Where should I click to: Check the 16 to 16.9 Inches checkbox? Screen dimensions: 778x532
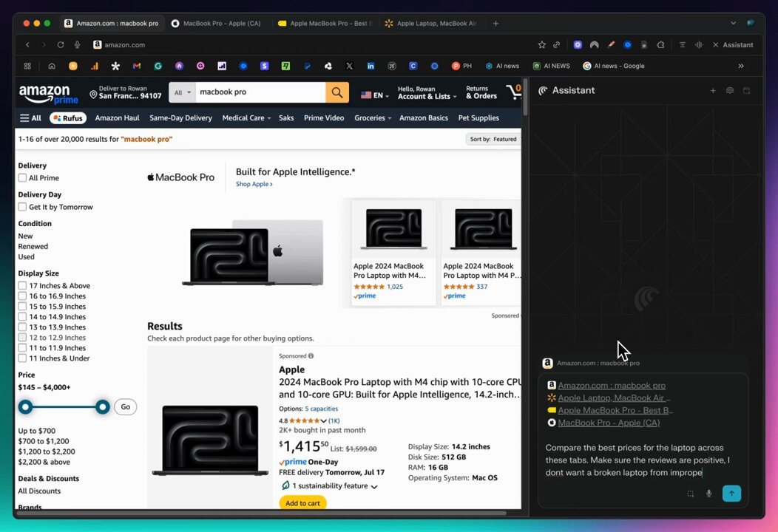[22, 296]
